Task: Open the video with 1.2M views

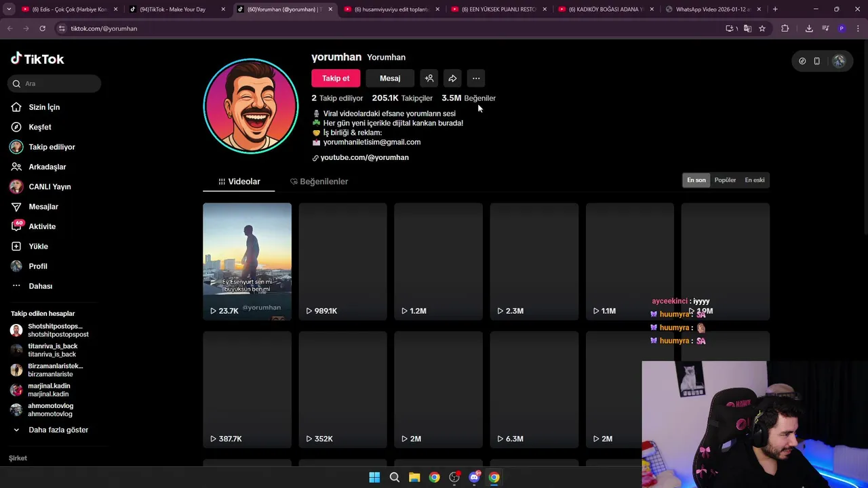Action: pyautogui.click(x=438, y=261)
